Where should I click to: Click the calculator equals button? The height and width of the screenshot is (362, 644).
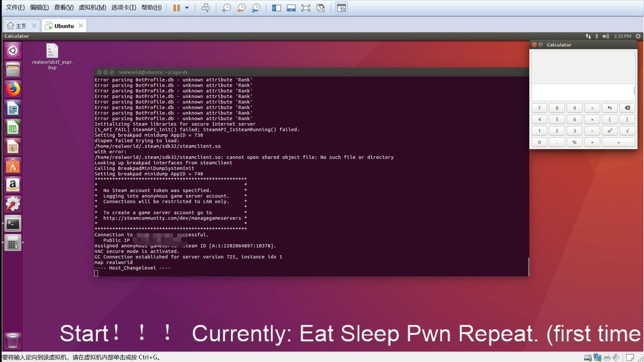(x=618, y=142)
